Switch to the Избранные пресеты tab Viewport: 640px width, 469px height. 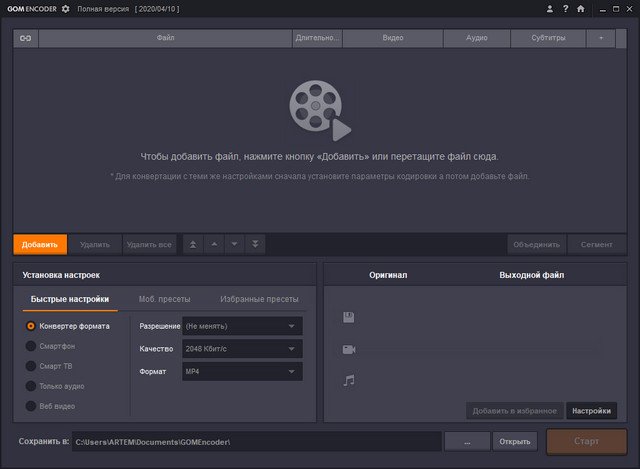[x=259, y=299]
